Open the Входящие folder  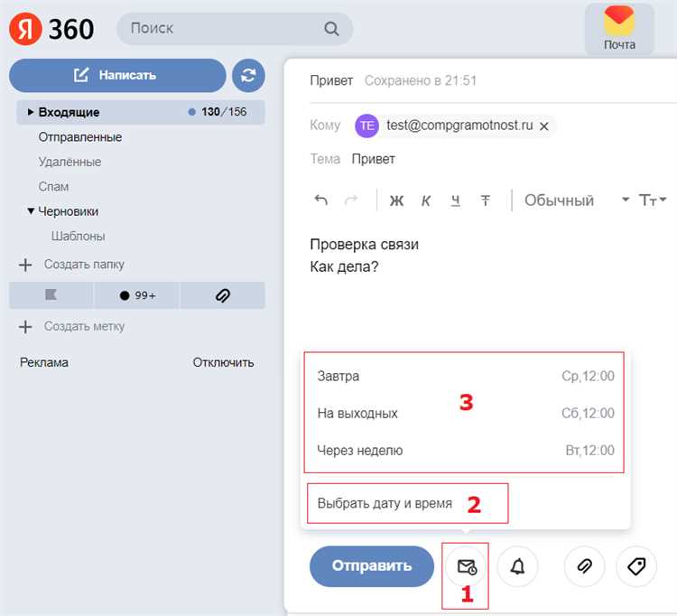(x=141, y=112)
